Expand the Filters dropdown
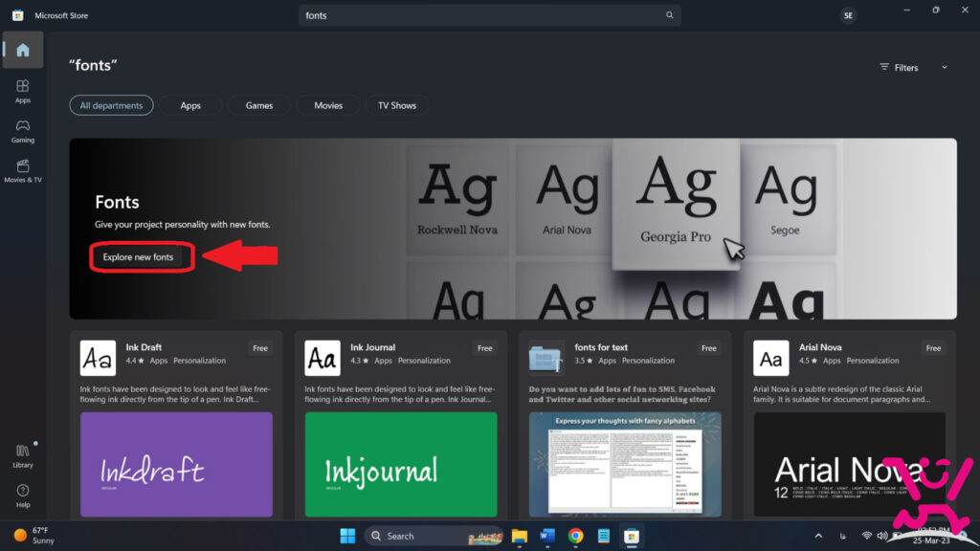980x551 pixels. (x=914, y=68)
